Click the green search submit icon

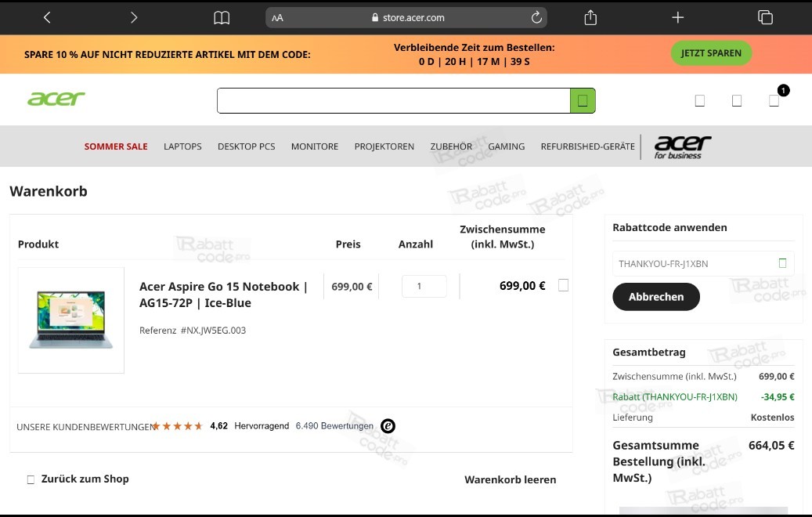[x=583, y=100]
